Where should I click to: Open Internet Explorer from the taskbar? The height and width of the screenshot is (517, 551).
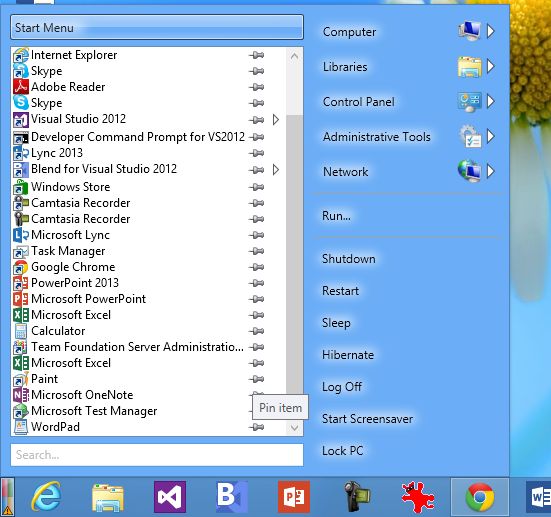(46, 497)
